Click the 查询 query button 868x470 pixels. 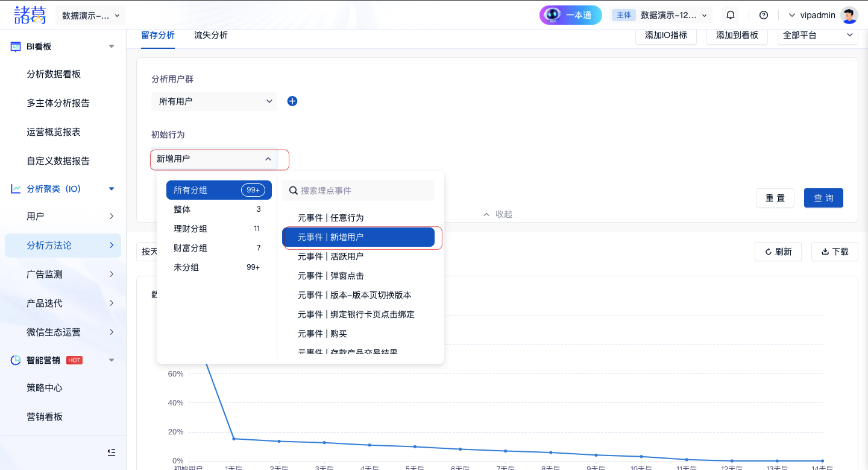pyautogui.click(x=823, y=198)
